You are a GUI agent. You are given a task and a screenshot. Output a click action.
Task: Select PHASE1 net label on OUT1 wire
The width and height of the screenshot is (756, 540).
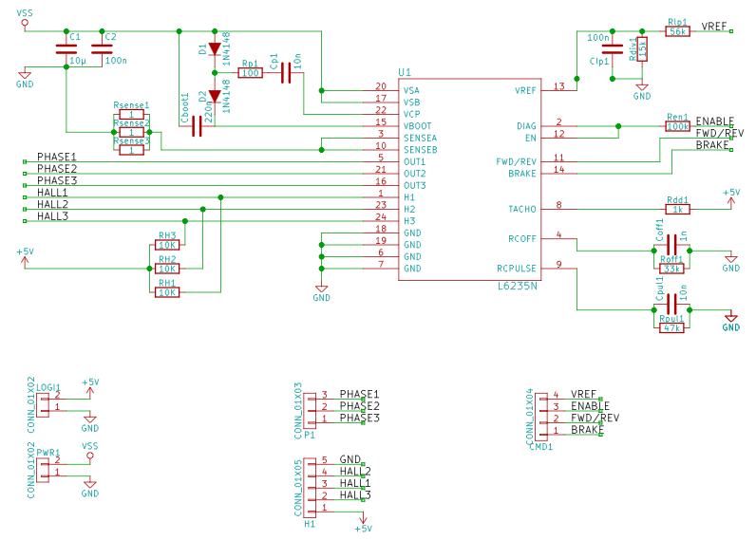pos(57,157)
